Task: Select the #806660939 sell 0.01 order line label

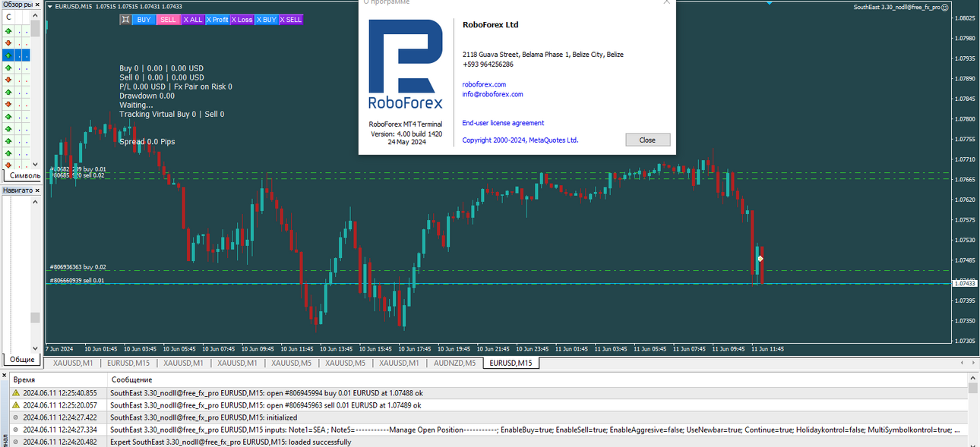Action: (77, 280)
